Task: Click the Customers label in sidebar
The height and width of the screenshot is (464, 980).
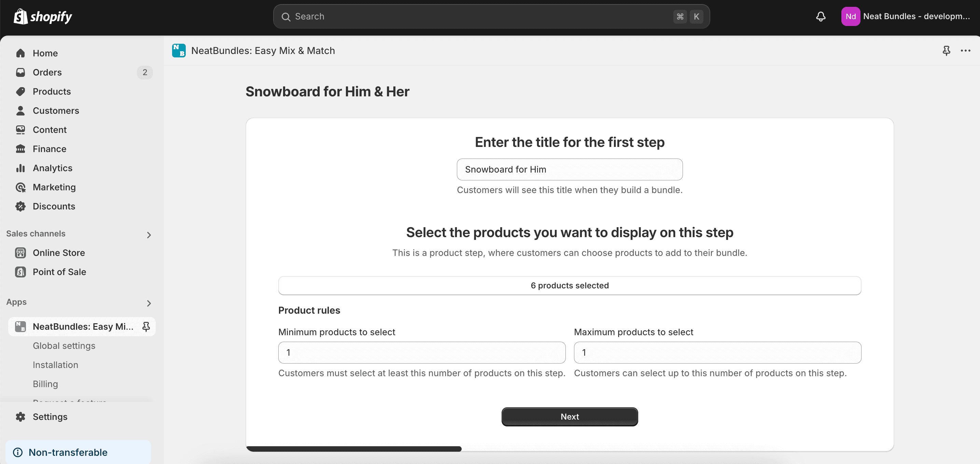Action: click(56, 111)
